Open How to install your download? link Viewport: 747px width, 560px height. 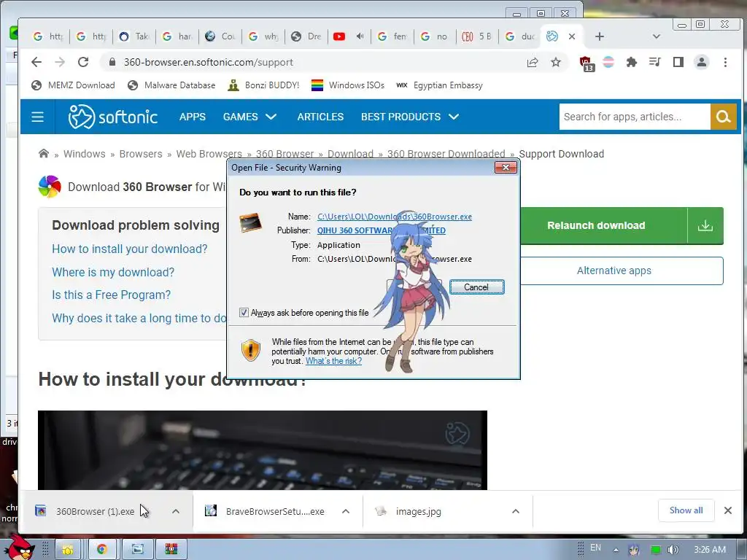pyautogui.click(x=130, y=249)
